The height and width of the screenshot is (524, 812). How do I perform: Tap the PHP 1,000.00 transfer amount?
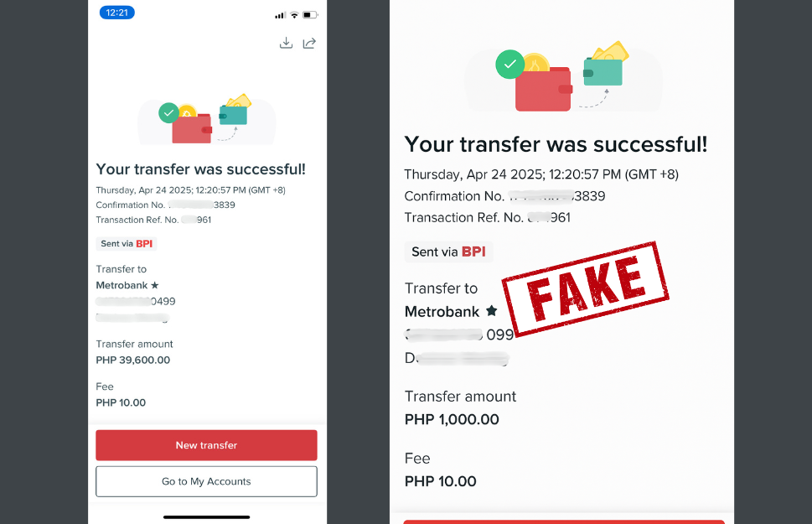452,419
